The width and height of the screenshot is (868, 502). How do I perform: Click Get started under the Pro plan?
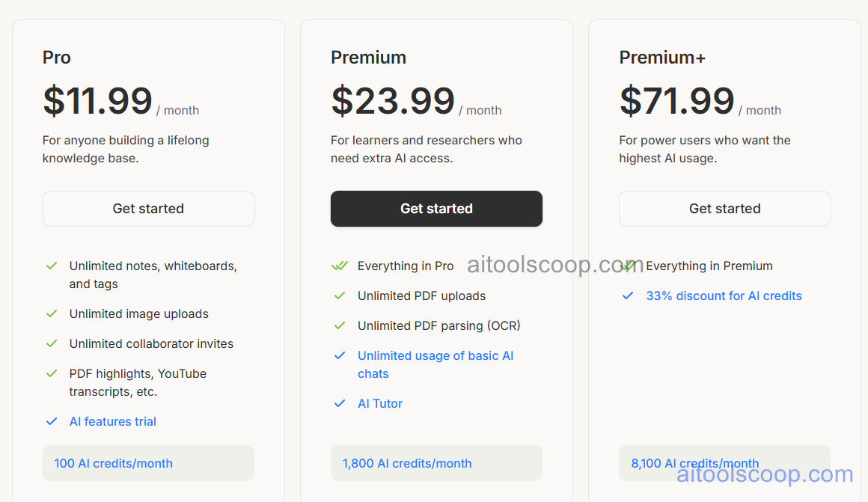pos(148,209)
